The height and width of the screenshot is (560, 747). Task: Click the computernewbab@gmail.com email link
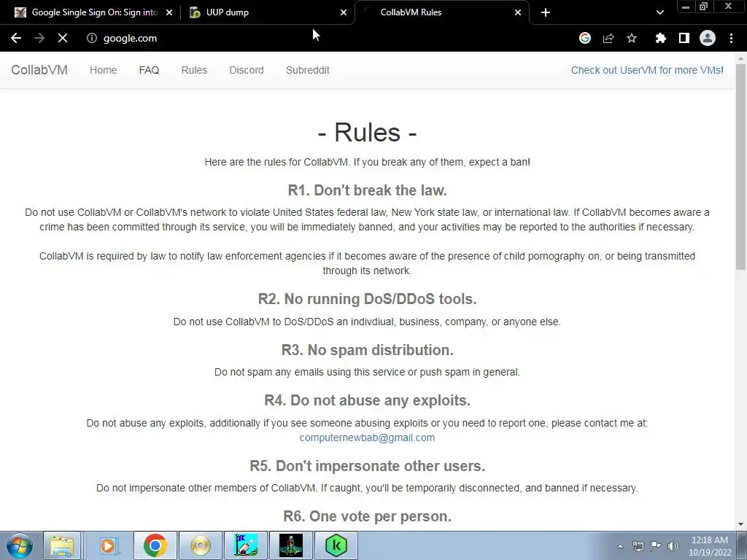point(368,437)
